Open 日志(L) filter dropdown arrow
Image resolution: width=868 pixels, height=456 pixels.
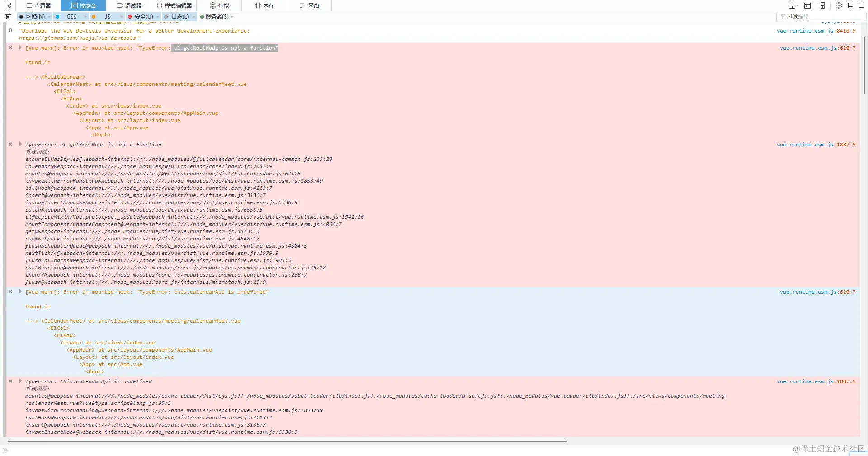[x=194, y=17]
